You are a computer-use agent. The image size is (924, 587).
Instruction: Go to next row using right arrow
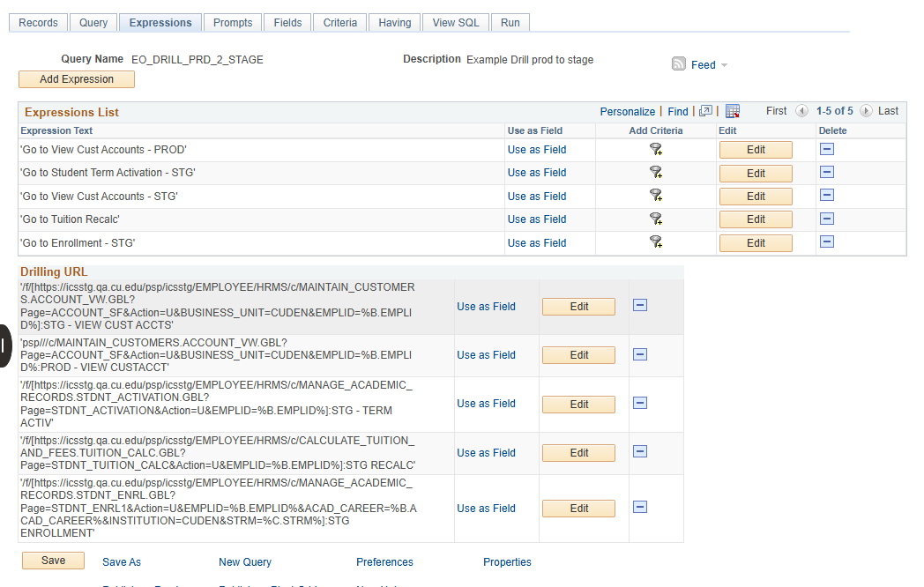point(866,111)
